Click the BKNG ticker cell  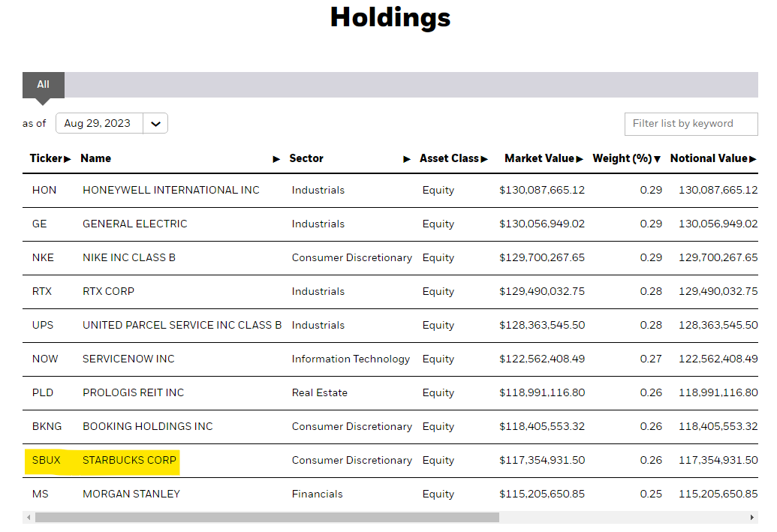47,426
